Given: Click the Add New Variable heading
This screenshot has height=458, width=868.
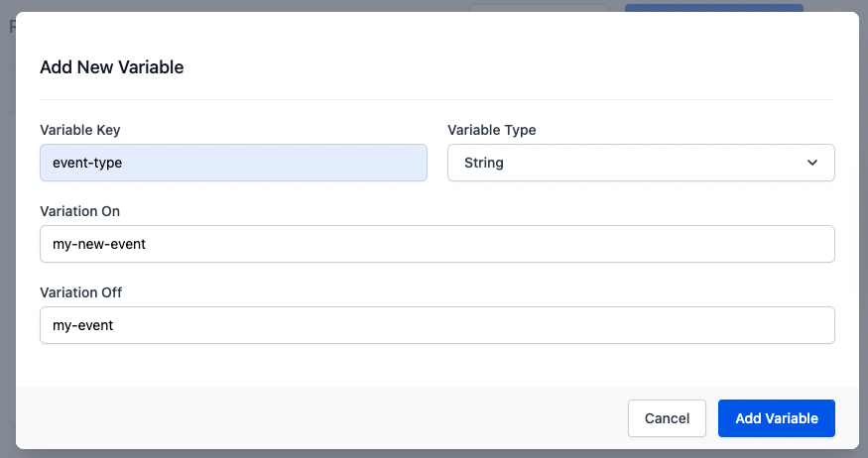Looking at the screenshot, I should coord(112,67).
